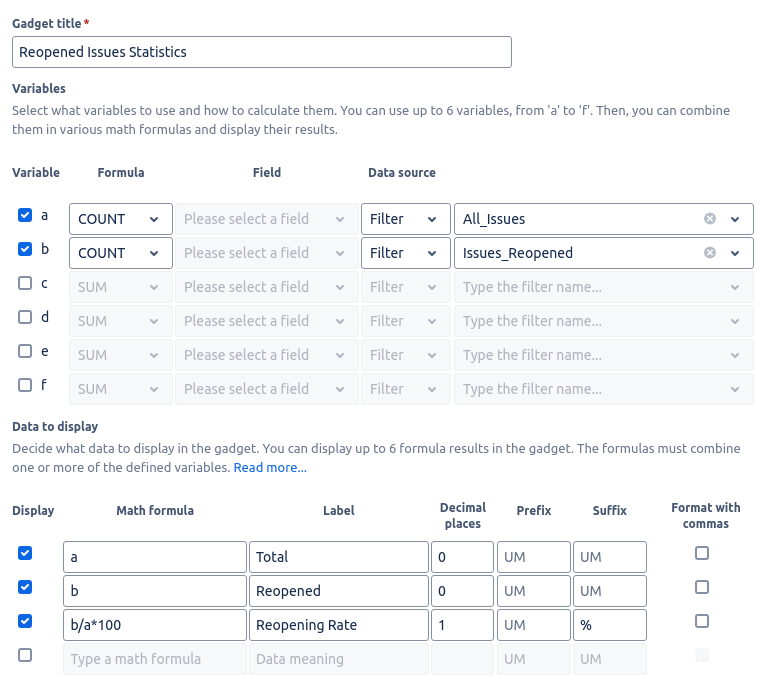Image resolution: width=764 pixels, height=677 pixels.
Task: Clear the All_Issues filter selection
Action: coord(710,219)
